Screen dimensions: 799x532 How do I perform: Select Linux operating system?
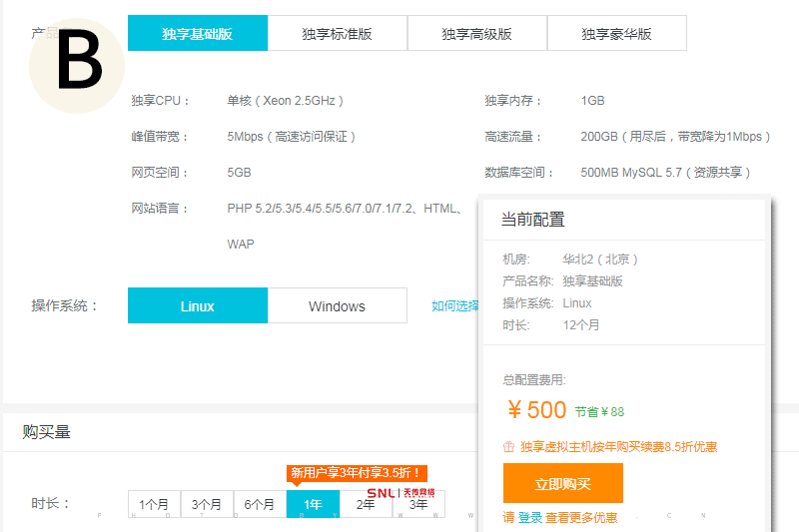[198, 305]
